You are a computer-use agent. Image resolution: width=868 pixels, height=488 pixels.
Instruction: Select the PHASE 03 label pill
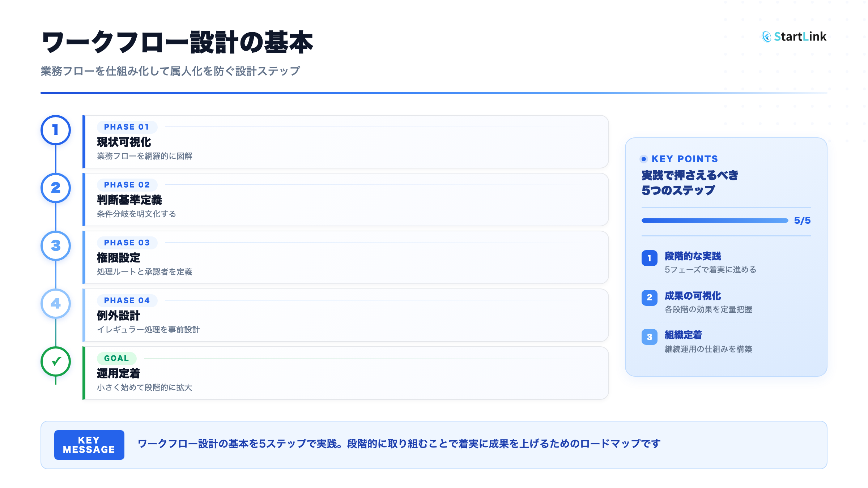[127, 243]
